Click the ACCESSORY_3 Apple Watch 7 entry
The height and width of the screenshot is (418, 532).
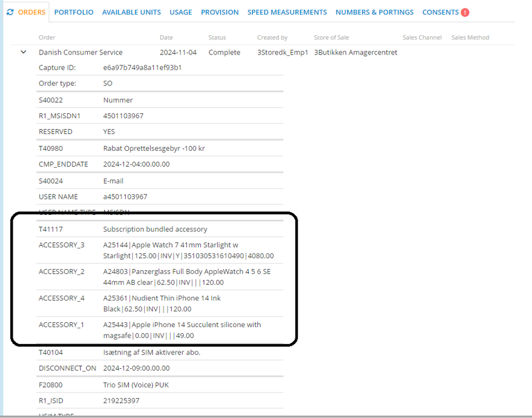pos(188,250)
